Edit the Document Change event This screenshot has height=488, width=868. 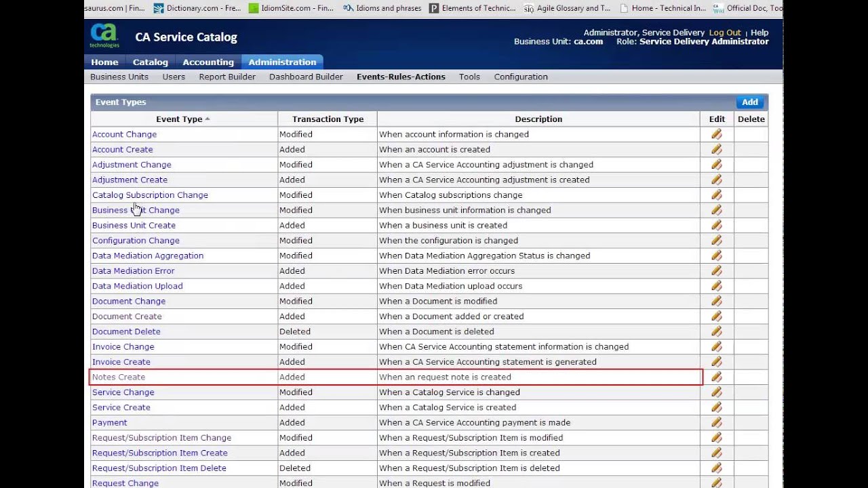pos(716,301)
